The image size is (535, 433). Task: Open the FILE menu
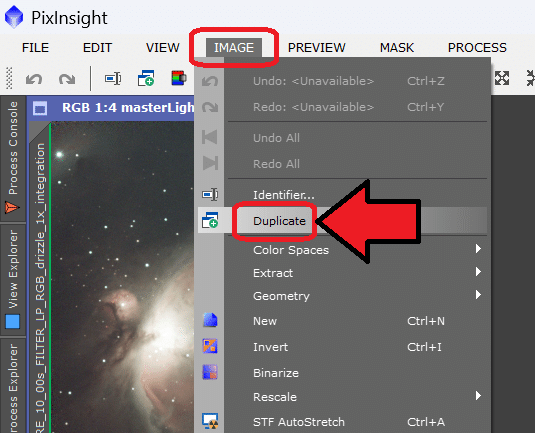click(x=35, y=47)
